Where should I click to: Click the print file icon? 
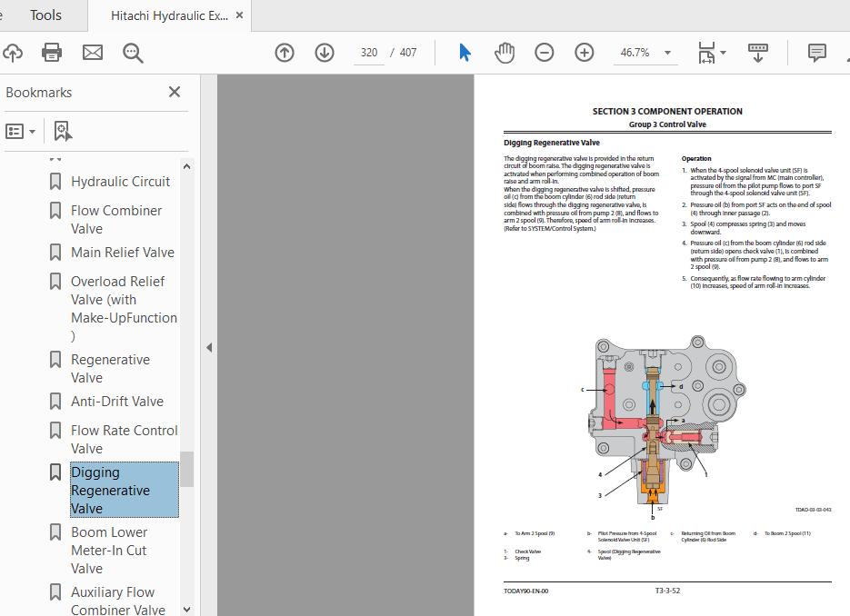[x=52, y=53]
